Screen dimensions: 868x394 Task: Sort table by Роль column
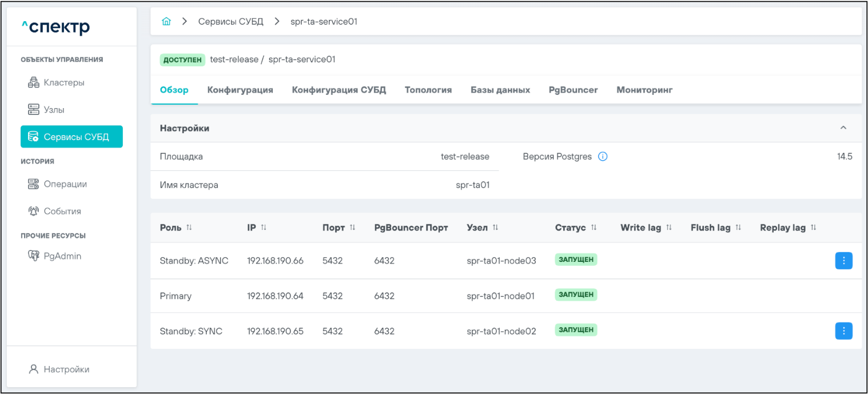click(x=189, y=228)
